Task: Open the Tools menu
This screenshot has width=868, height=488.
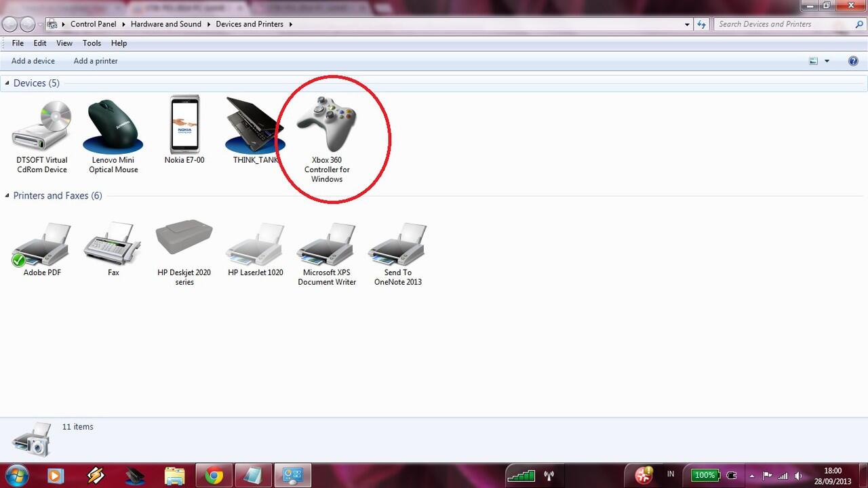Action: pyautogui.click(x=92, y=43)
